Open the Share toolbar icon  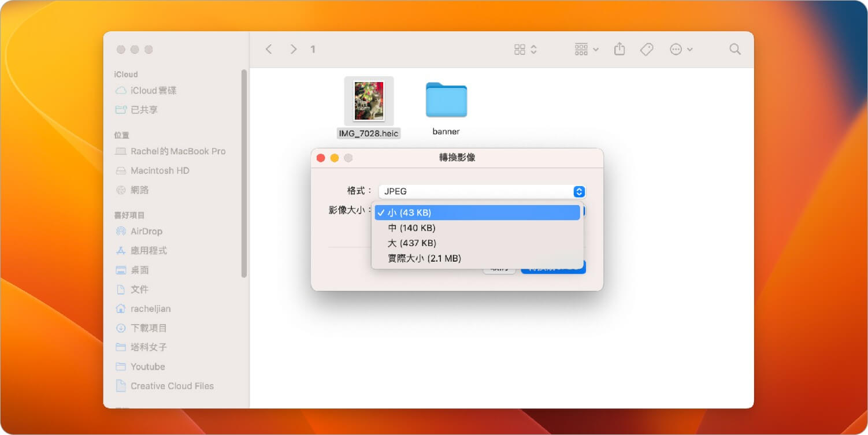pyautogui.click(x=620, y=49)
